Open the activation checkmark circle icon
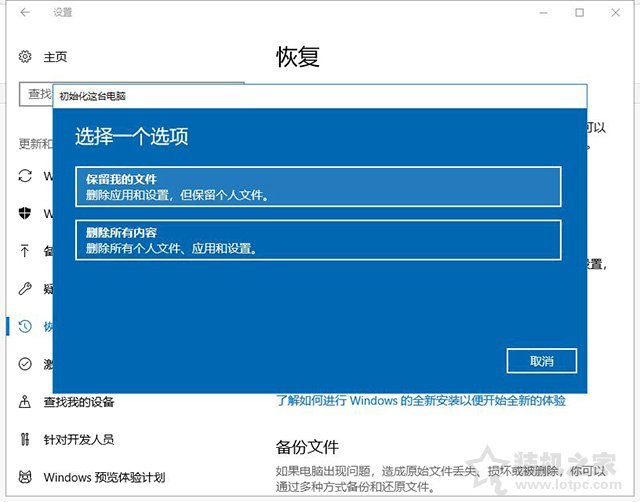 pos(25,365)
